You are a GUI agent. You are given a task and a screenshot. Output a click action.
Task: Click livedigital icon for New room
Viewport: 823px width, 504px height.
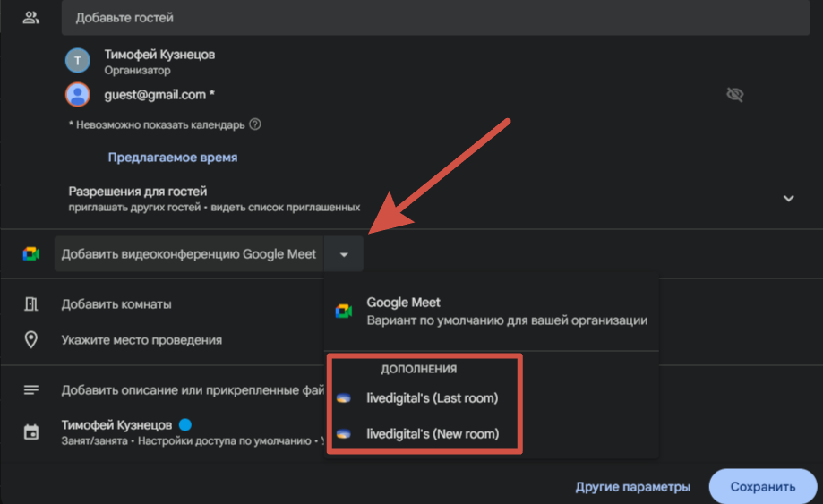344,433
